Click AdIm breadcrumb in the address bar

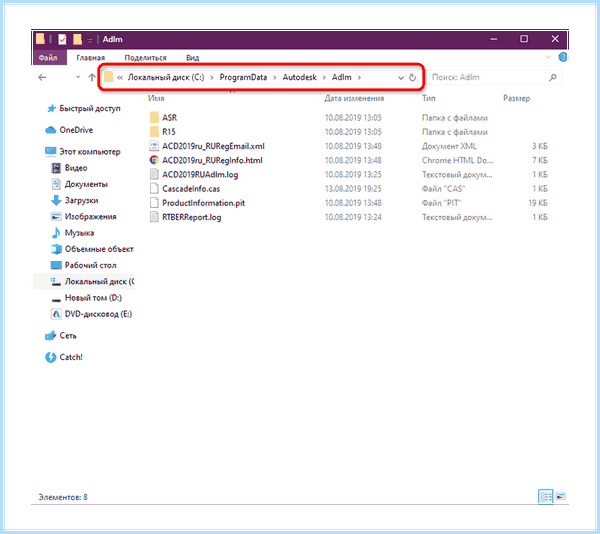coord(341,77)
